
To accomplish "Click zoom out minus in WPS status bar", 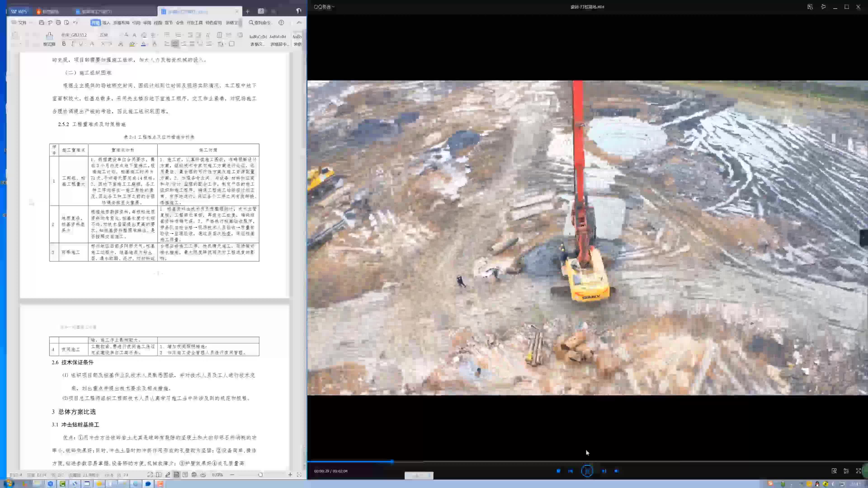I will 232,474.
